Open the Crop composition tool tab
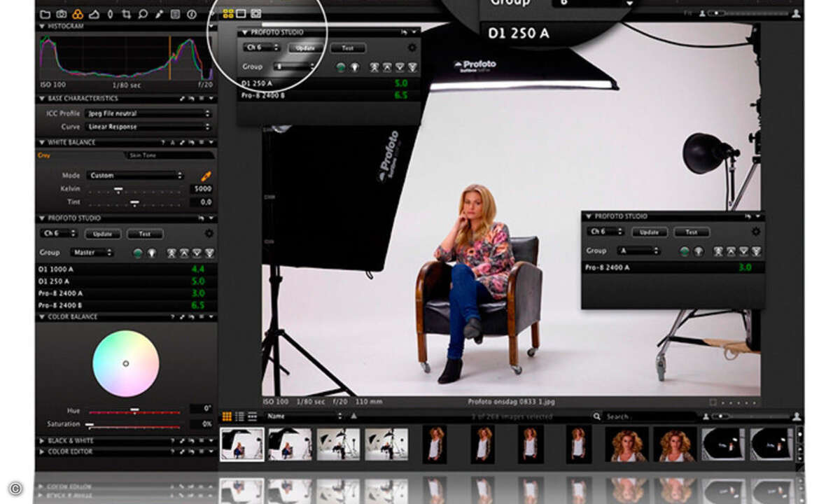840x504 pixels. (x=126, y=13)
